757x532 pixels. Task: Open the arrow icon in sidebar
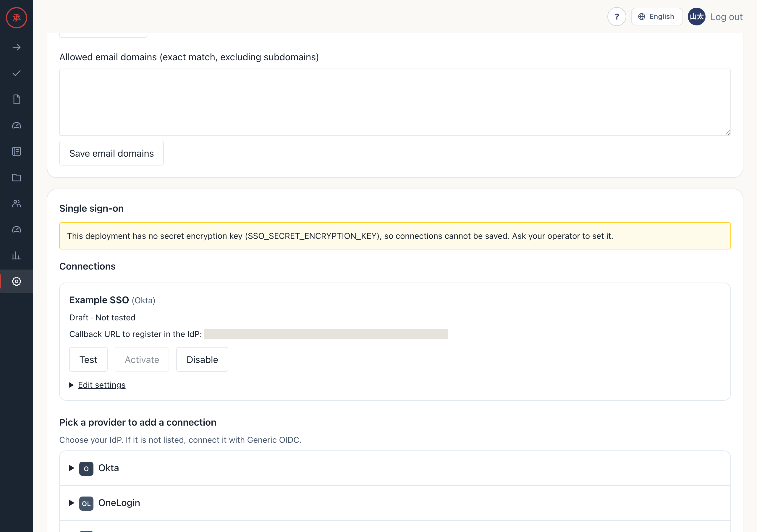point(17,48)
